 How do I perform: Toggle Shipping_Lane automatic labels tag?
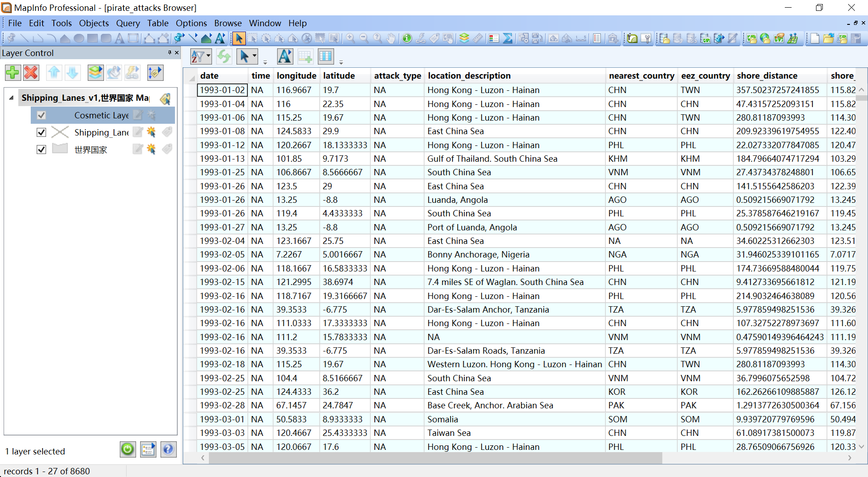(167, 132)
